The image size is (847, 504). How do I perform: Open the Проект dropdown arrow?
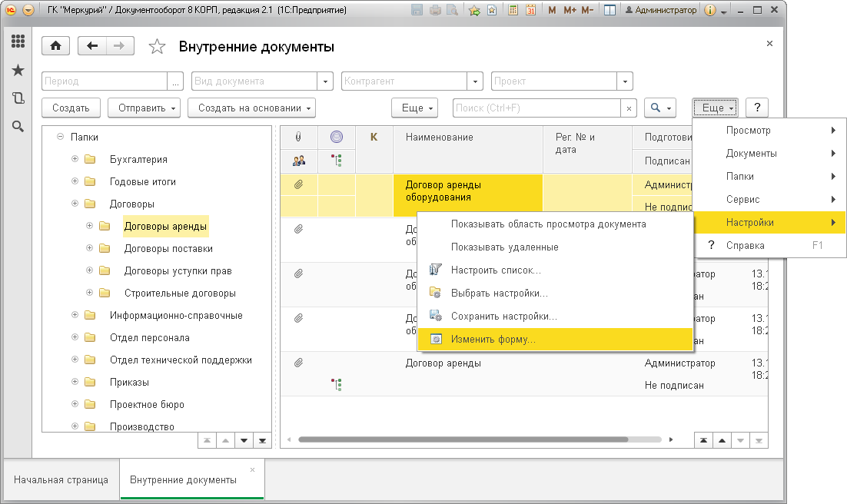click(625, 81)
